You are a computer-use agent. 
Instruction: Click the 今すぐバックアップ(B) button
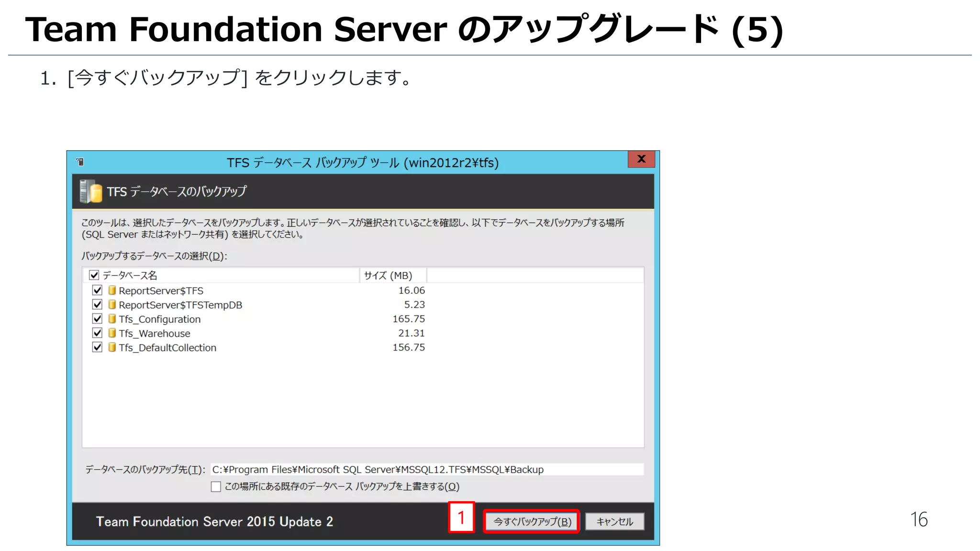(532, 521)
